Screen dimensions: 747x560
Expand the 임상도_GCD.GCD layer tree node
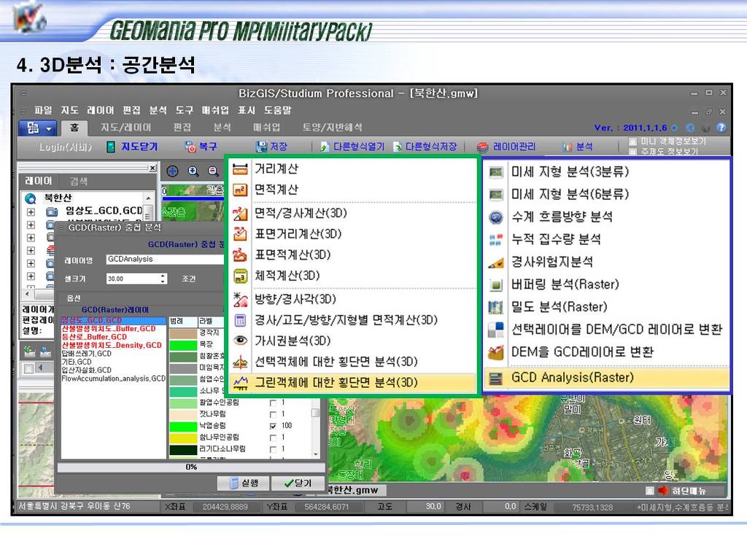tap(31, 211)
